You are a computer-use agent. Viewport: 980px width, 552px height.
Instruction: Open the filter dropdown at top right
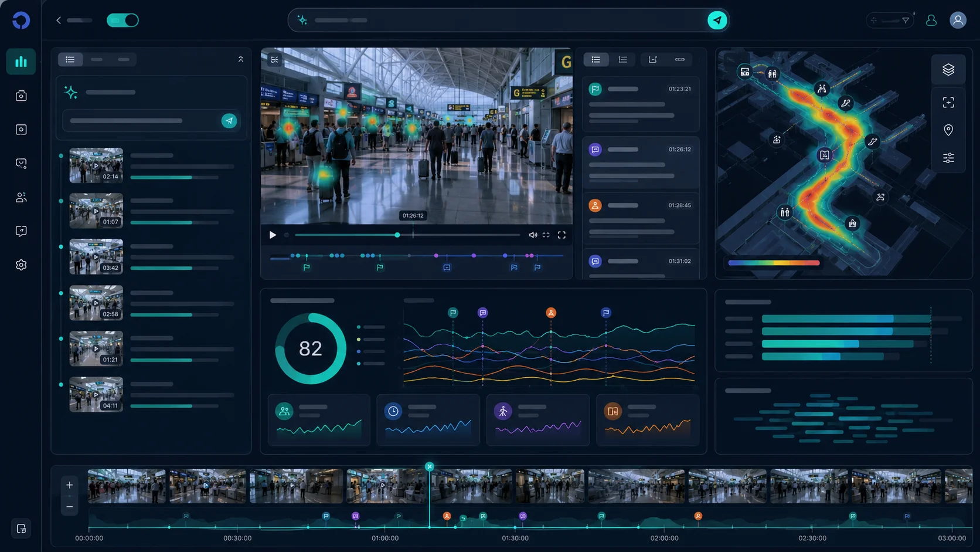pos(890,21)
